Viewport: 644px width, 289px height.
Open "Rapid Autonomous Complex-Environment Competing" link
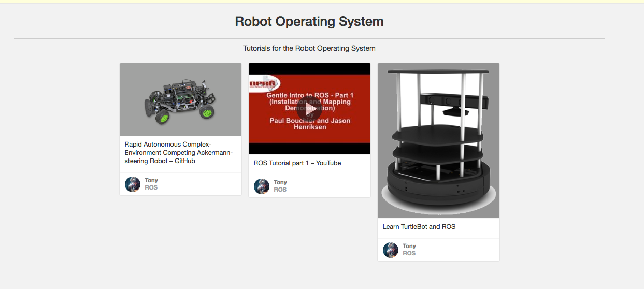pyautogui.click(x=179, y=152)
